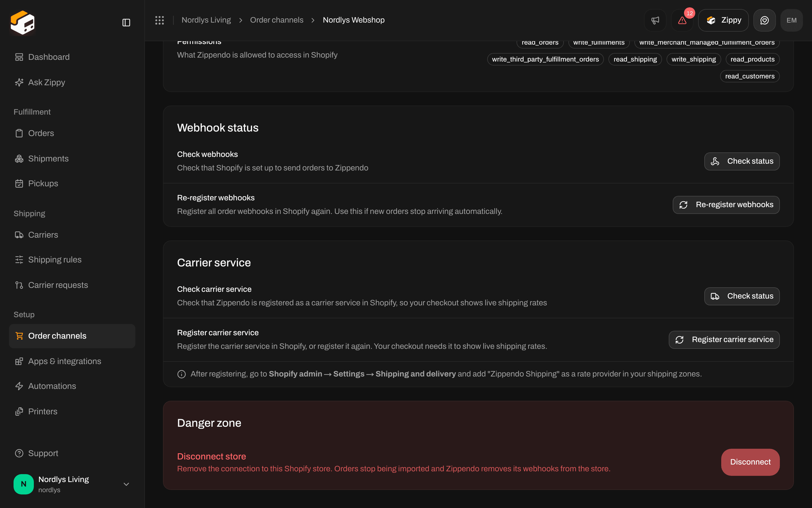Collapse the sidebar panel toggle
Viewport: 812px width, 508px height.
pyautogui.click(x=126, y=23)
